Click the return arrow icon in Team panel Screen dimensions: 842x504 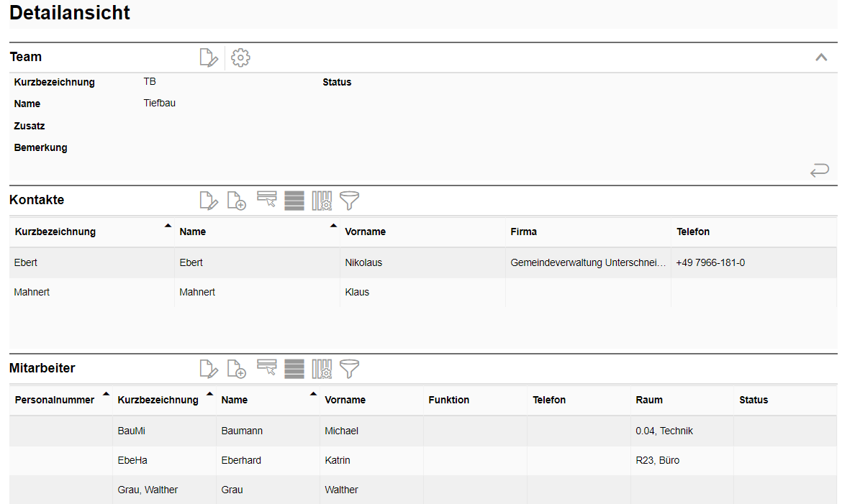819,170
